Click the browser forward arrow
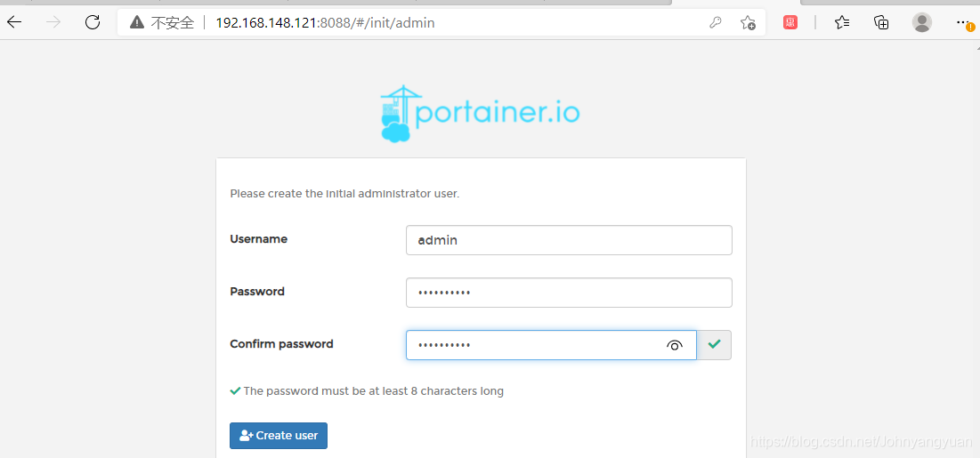This screenshot has width=980, height=458. point(53,23)
